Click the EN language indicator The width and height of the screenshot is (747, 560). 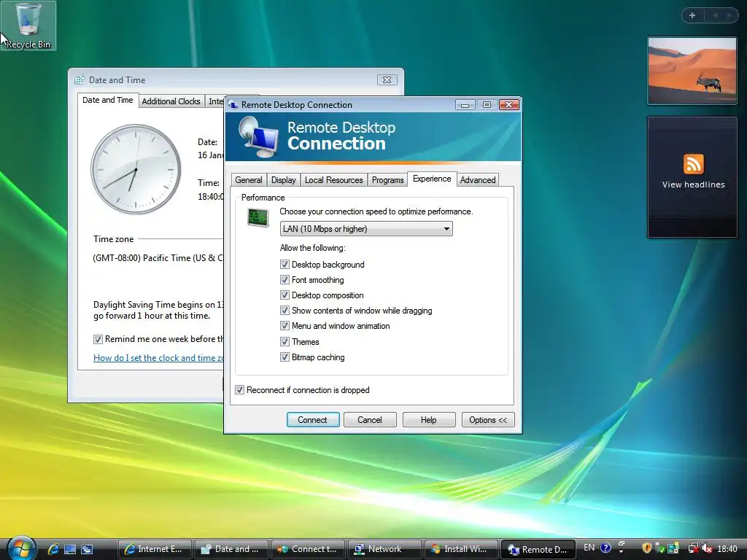pos(589,548)
